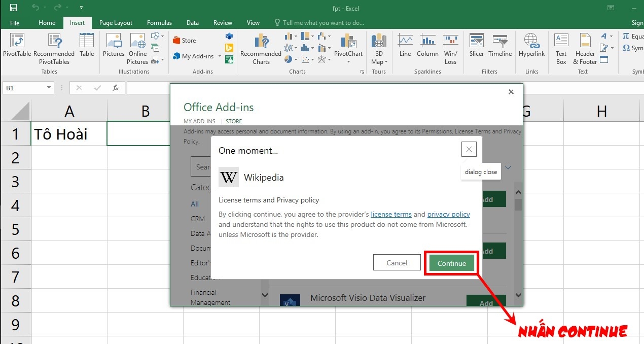Expand the PivotChart dropdown

(348, 62)
